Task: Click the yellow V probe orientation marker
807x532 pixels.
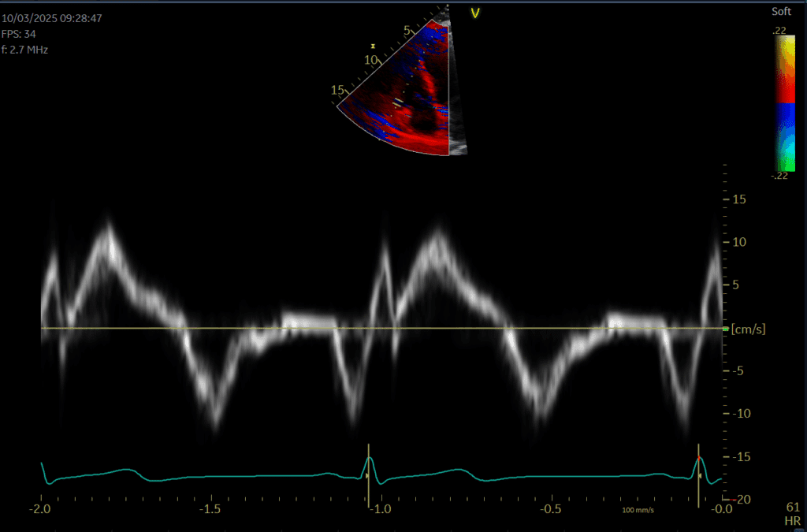Action: (475, 13)
